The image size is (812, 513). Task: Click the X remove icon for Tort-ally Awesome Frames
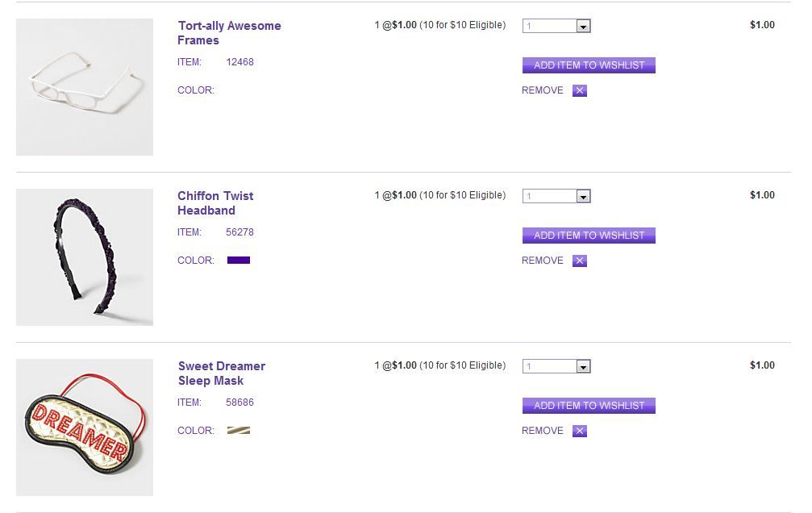click(x=580, y=90)
